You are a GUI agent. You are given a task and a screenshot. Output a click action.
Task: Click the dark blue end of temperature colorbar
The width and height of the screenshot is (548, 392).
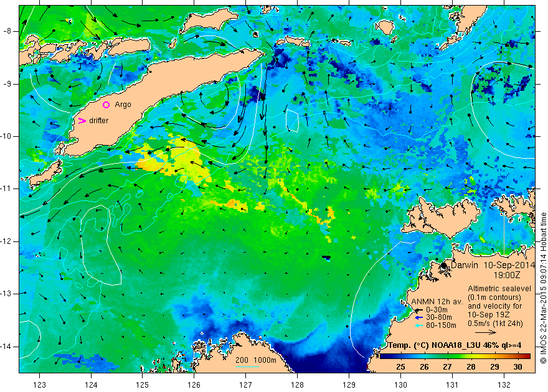click(x=383, y=356)
